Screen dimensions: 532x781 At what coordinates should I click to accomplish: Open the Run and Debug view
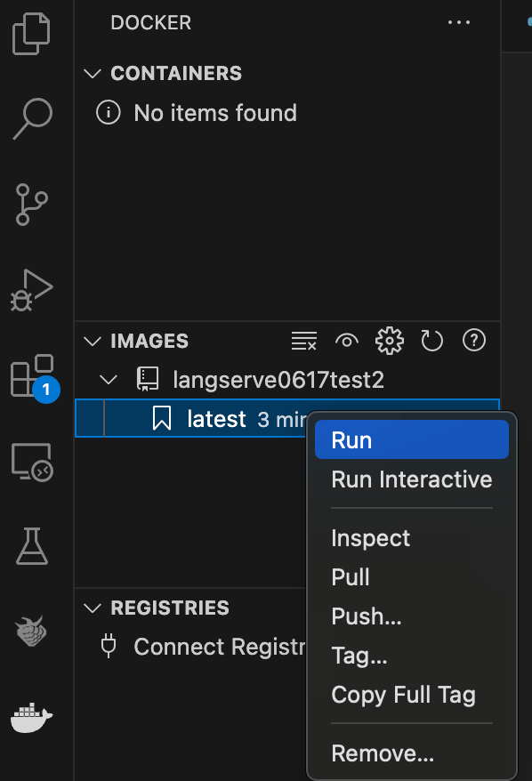tap(31, 290)
